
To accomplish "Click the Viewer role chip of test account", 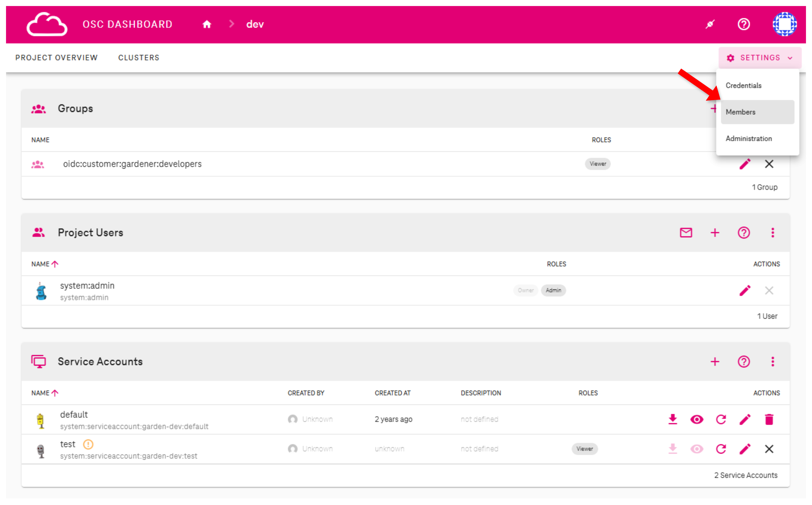I will [x=585, y=449].
